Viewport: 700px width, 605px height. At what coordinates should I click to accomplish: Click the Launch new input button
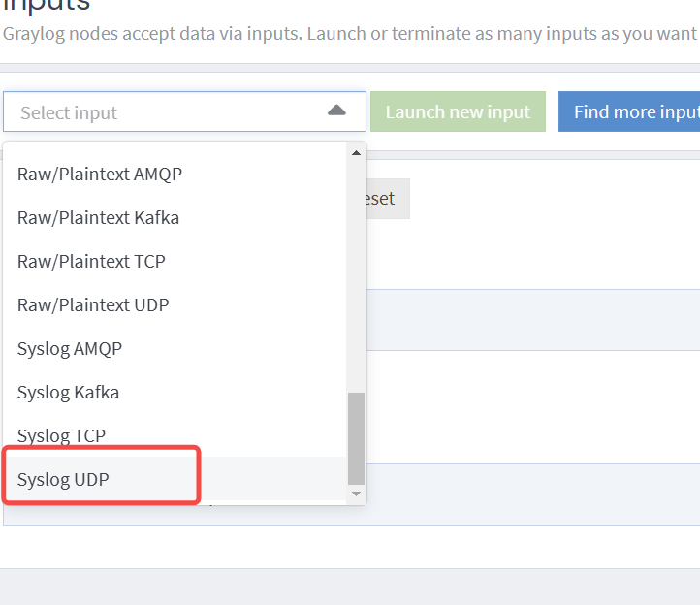(458, 111)
